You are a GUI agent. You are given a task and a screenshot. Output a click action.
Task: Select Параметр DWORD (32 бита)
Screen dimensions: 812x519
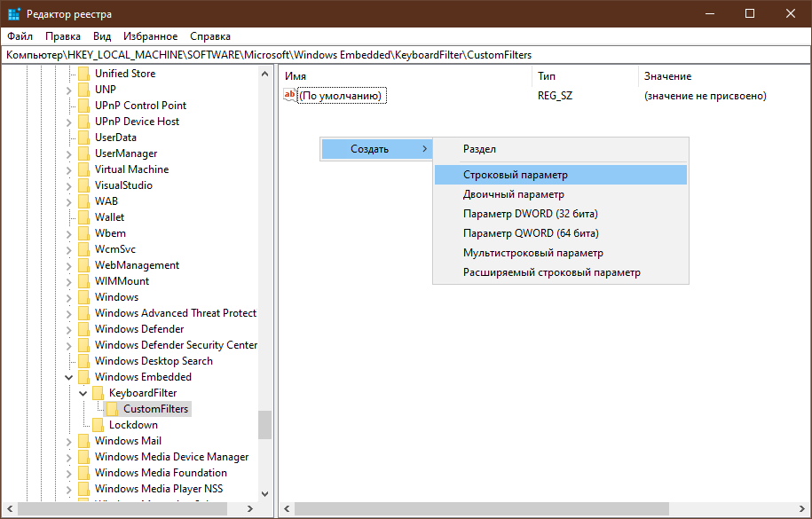click(x=561, y=214)
